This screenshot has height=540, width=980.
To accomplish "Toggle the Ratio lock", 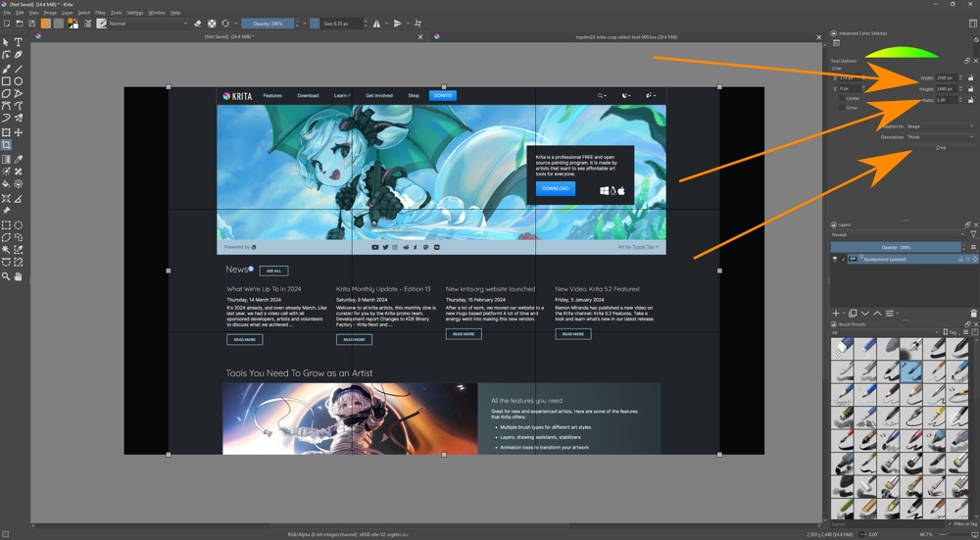I will [x=970, y=100].
